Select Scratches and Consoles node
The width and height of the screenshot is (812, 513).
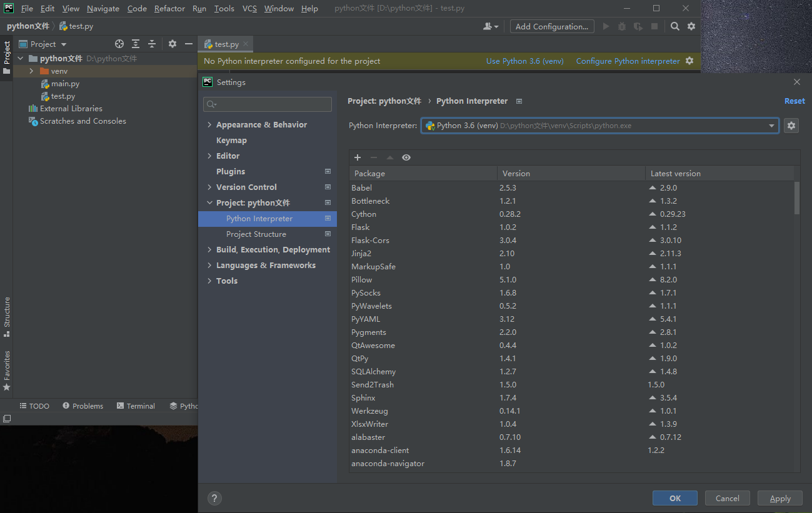(x=83, y=121)
